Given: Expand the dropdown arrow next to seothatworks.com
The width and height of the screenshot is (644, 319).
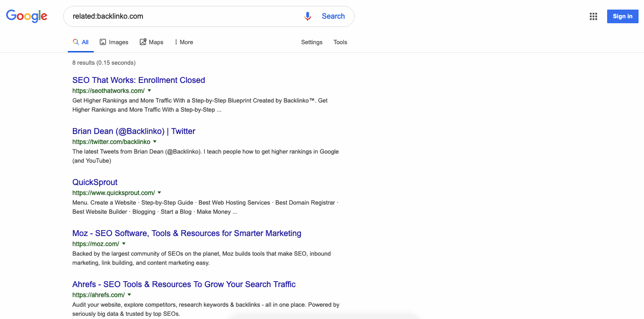Looking at the screenshot, I should 149,91.
